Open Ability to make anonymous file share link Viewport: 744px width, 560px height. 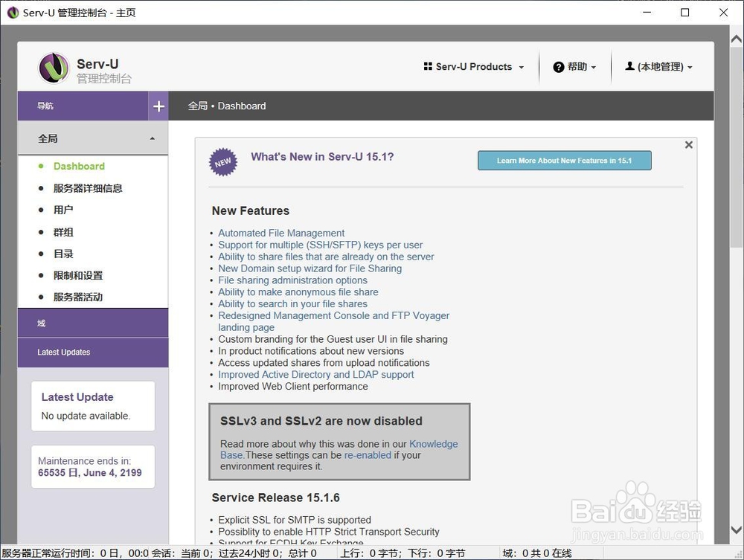(298, 292)
